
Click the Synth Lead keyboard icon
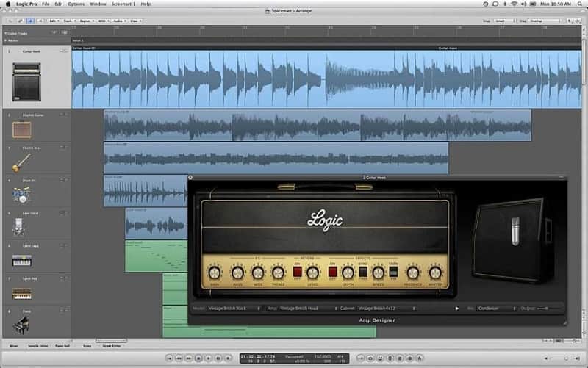[21, 261]
